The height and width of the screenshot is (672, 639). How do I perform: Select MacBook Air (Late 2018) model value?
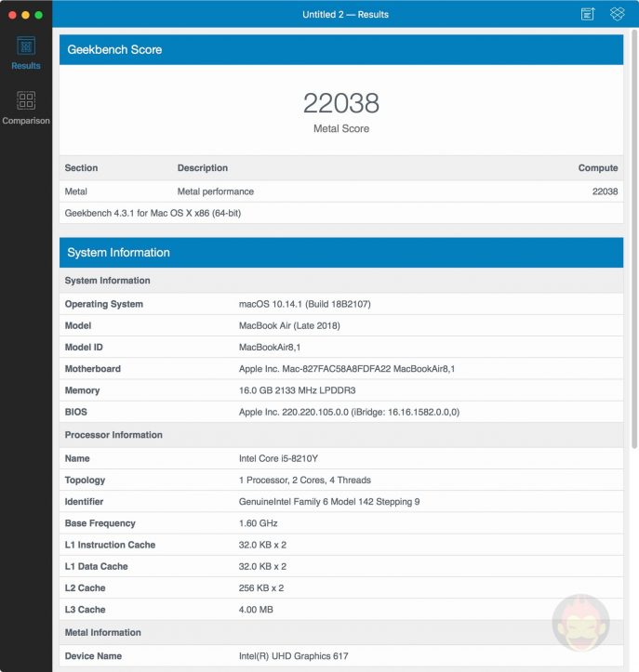(289, 325)
